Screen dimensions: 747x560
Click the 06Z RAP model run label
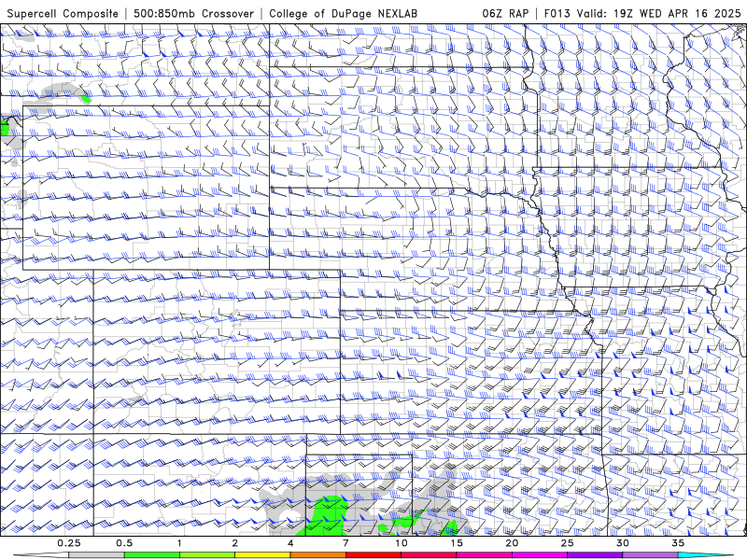pyautogui.click(x=505, y=13)
